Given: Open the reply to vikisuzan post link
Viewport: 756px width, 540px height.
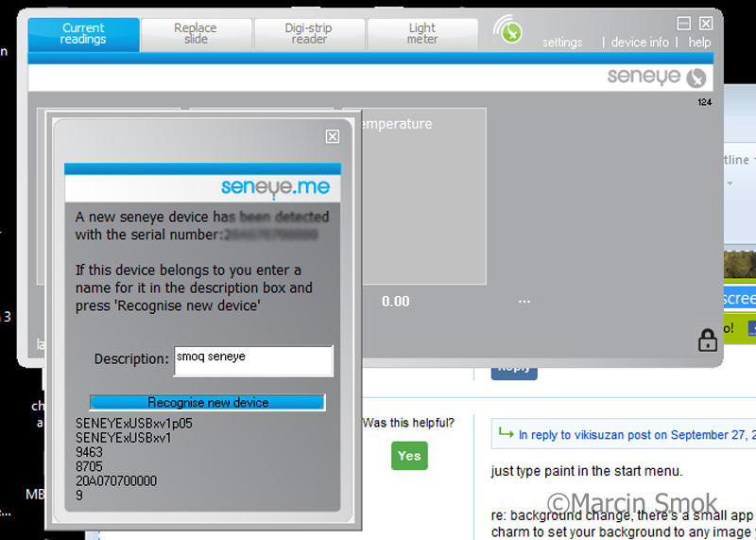Looking at the screenshot, I should (636, 435).
